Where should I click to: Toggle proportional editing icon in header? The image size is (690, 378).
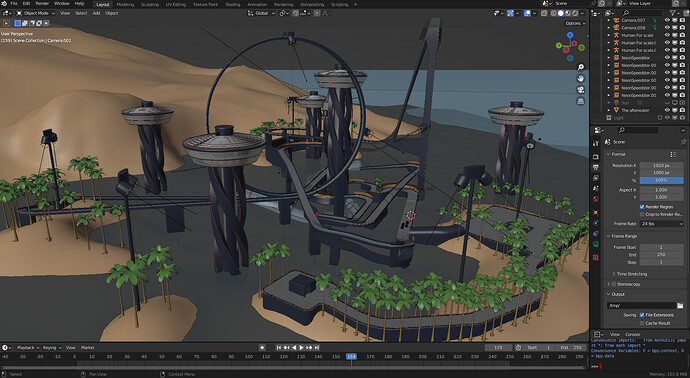click(x=317, y=13)
